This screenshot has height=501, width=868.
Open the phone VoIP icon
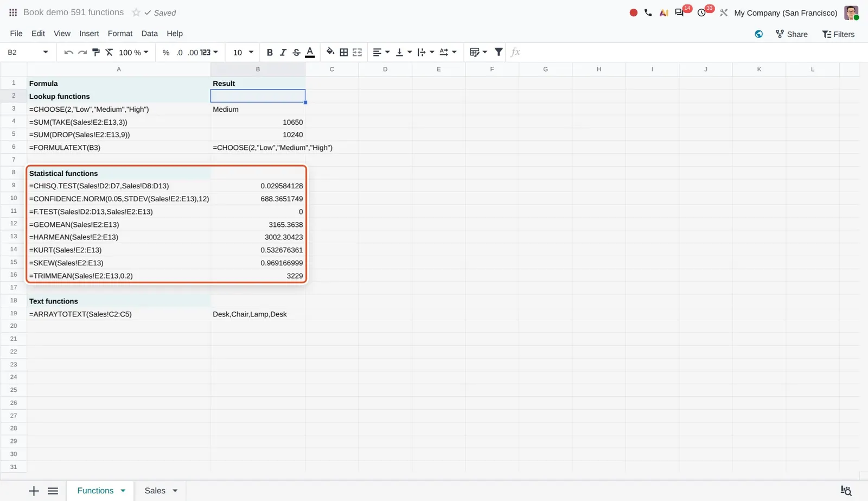coord(648,12)
